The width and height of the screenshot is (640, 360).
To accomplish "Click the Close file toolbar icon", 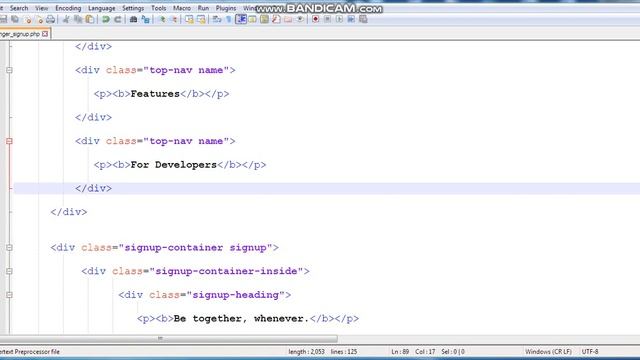I will click(x=27, y=19).
